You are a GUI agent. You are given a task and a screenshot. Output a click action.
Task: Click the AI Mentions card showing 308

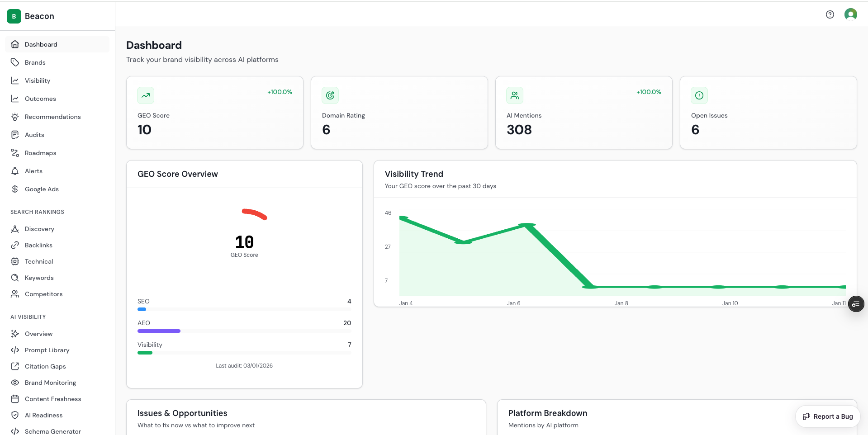pyautogui.click(x=583, y=113)
